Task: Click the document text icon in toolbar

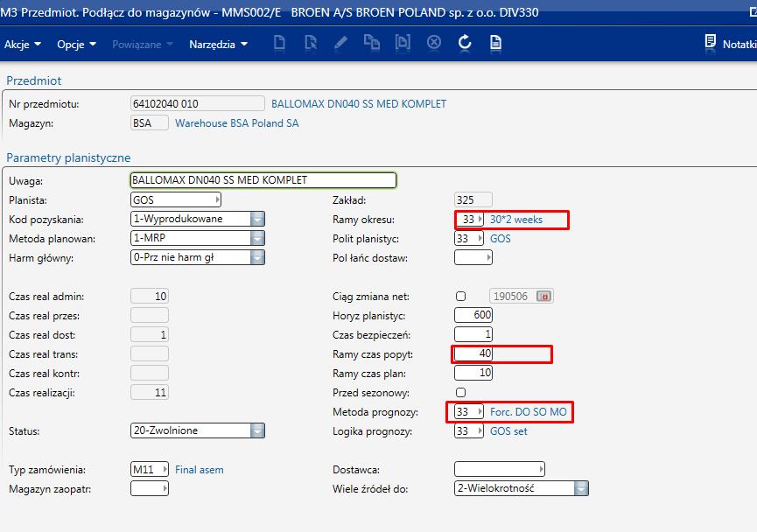Action: (x=495, y=43)
